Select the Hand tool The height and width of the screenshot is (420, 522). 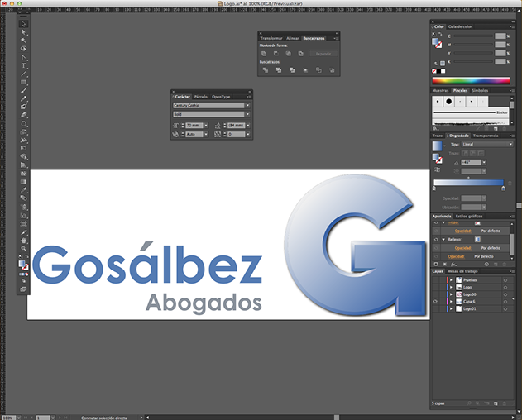pos(23,241)
